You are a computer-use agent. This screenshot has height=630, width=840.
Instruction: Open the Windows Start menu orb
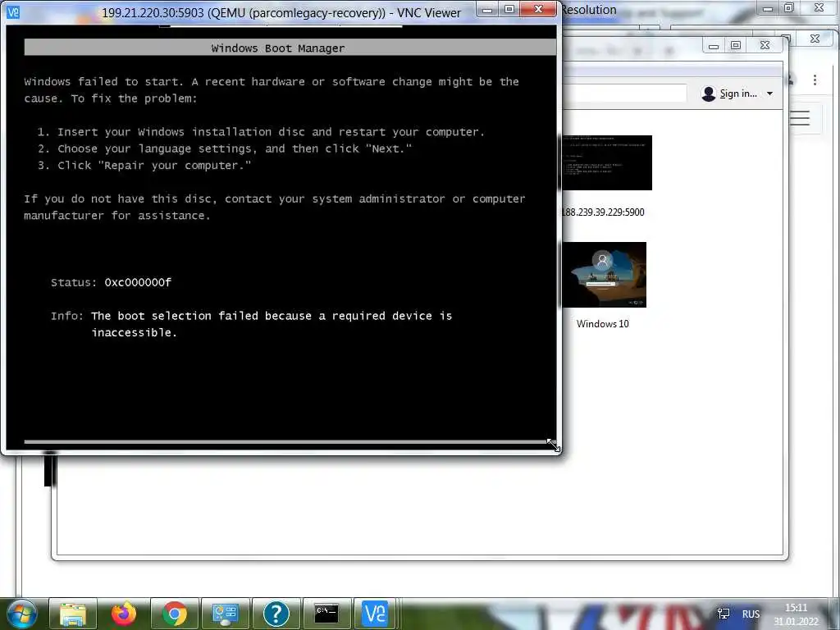point(22,614)
